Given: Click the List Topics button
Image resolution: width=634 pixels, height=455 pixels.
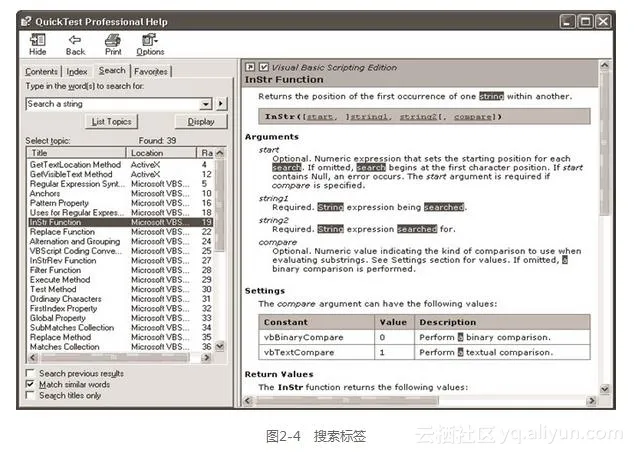Looking at the screenshot, I should pos(111,122).
